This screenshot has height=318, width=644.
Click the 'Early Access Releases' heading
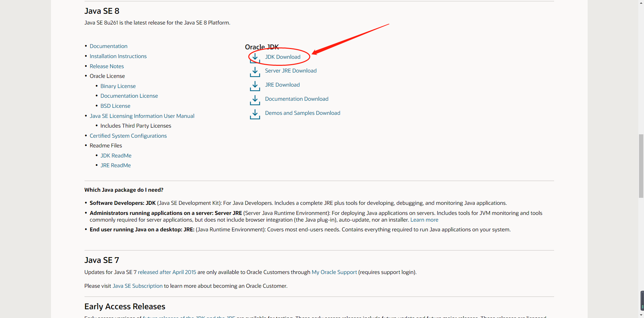125,307
